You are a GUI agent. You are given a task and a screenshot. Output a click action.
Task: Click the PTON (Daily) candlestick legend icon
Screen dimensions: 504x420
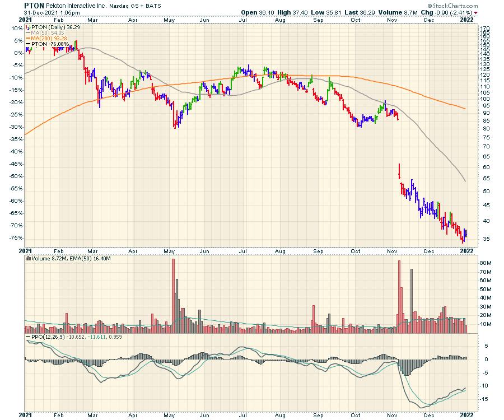coord(29,27)
